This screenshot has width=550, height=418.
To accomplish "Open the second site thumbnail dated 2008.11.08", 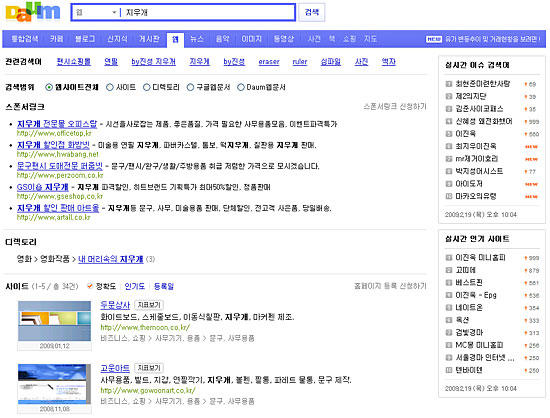I will click(x=54, y=384).
